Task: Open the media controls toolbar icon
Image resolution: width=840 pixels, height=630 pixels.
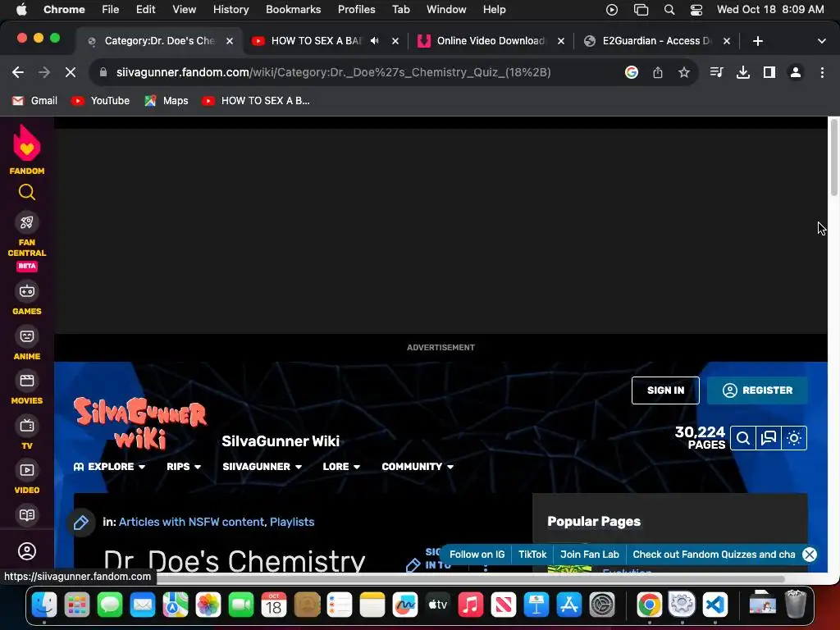Action: [x=716, y=72]
